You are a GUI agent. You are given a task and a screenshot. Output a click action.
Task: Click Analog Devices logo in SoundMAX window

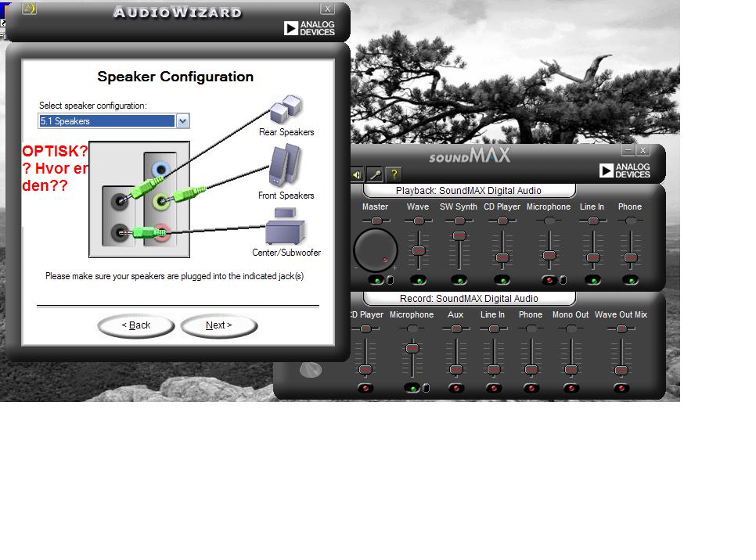tap(625, 171)
